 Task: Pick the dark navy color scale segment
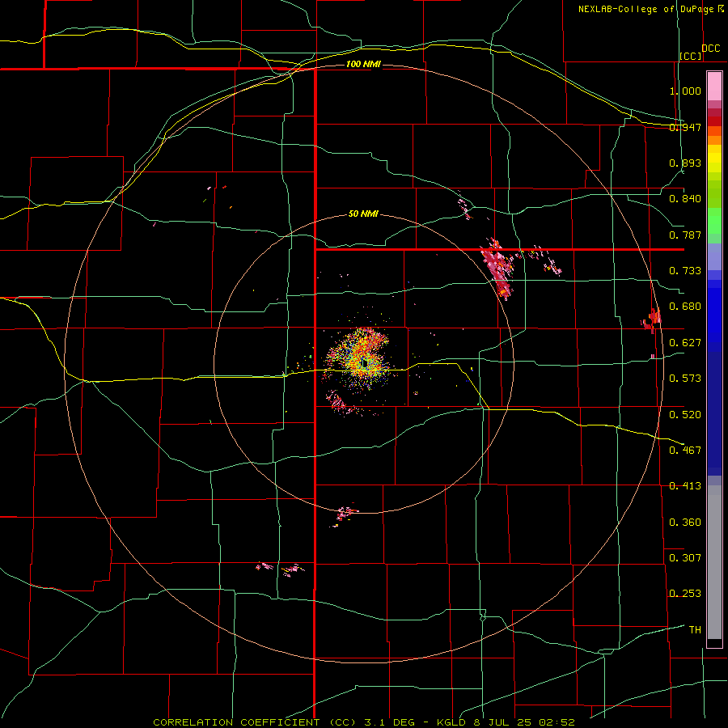[714, 413]
